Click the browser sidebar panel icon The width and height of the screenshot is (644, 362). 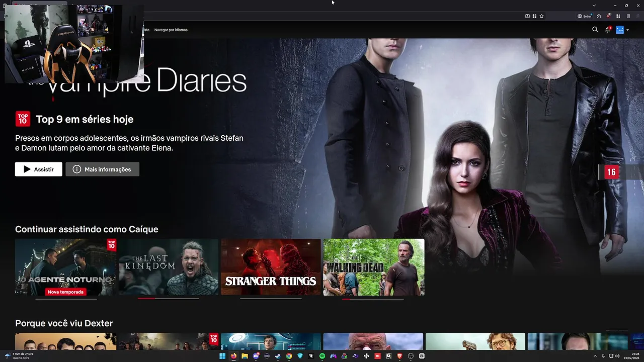click(x=628, y=16)
